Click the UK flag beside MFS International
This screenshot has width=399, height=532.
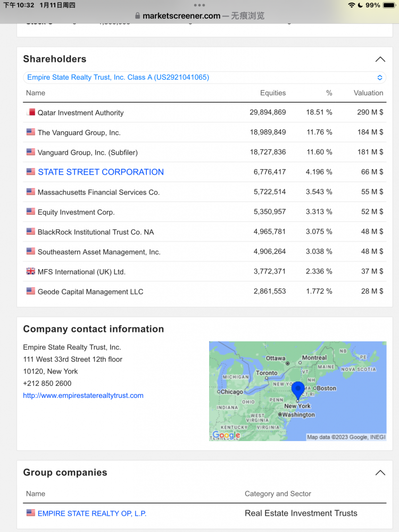point(31,272)
